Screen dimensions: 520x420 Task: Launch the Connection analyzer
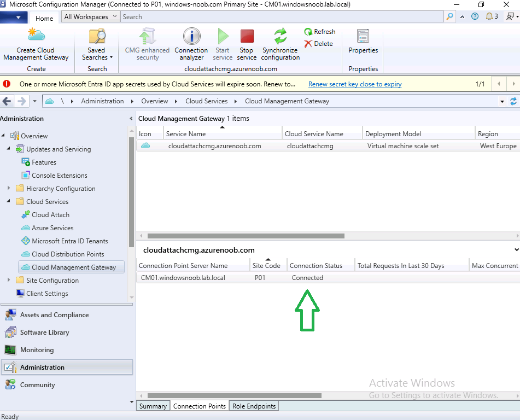pyautogui.click(x=191, y=45)
